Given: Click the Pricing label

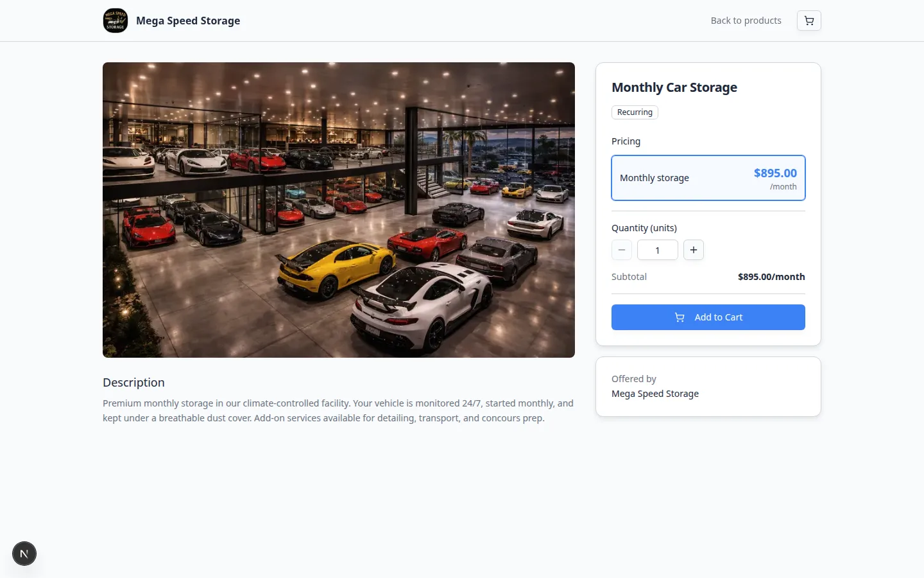Looking at the screenshot, I should (626, 141).
